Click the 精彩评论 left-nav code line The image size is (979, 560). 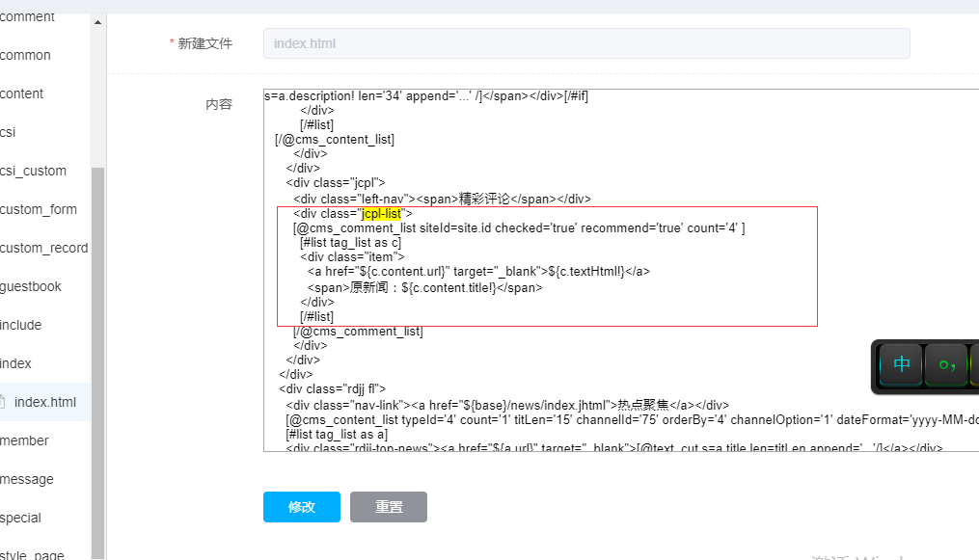point(442,199)
